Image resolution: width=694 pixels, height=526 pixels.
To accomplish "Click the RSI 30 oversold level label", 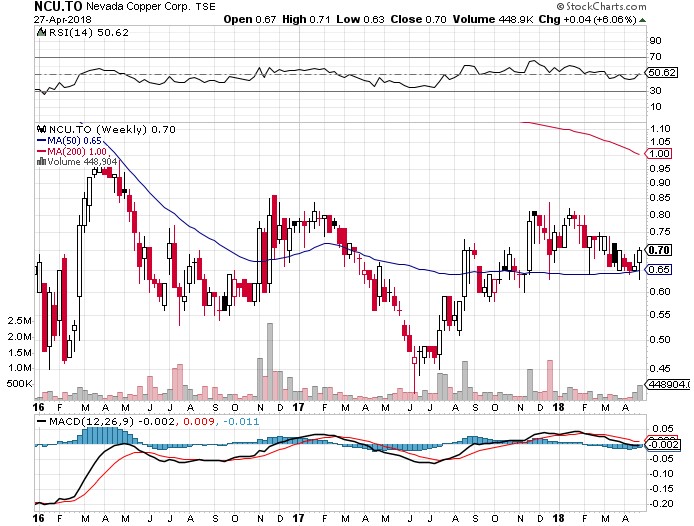I will [x=655, y=90].
